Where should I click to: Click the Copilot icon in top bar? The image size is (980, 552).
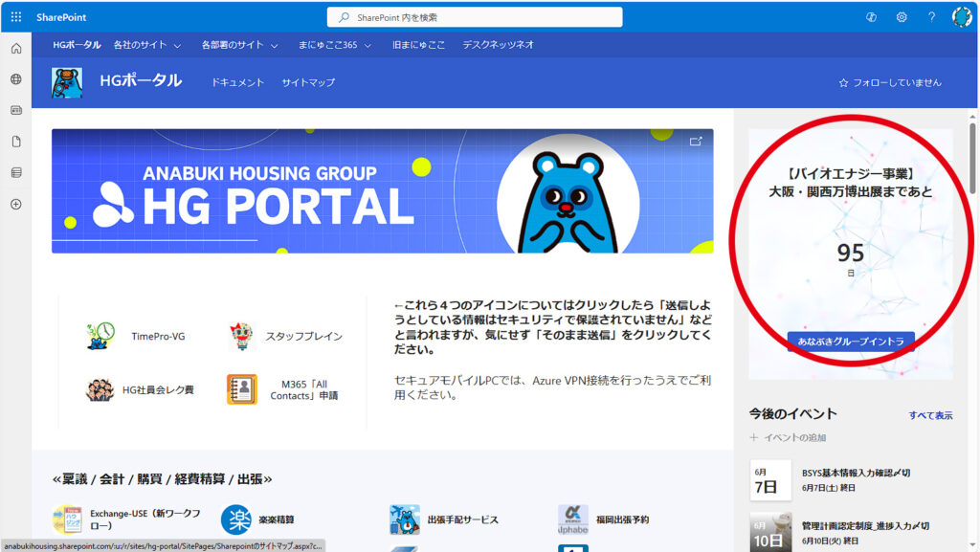(x=871, y=17)
